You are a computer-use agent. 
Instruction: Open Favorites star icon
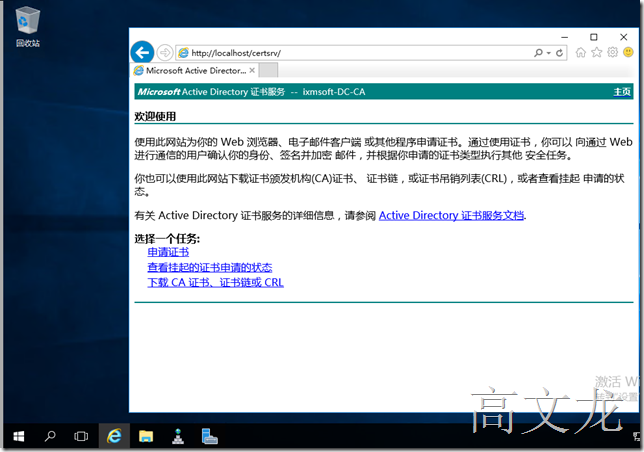click(x=596, y=52)
